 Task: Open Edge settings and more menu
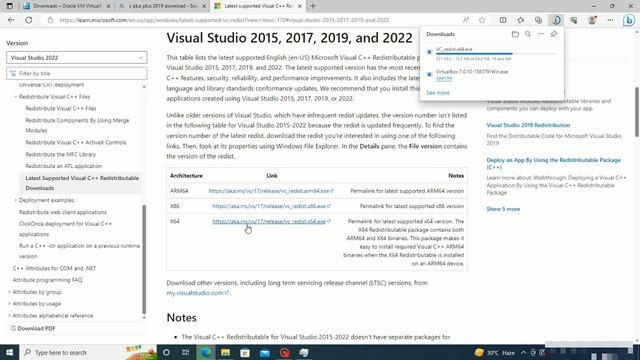click(610, 20)
